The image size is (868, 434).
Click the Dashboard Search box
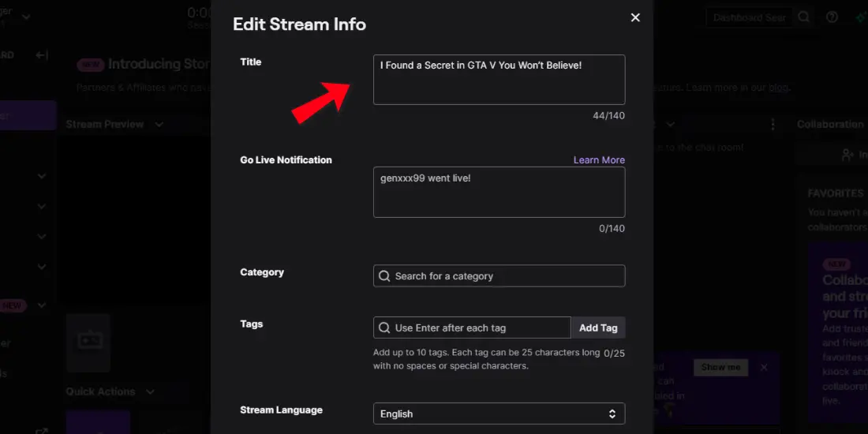pos(750,17)
